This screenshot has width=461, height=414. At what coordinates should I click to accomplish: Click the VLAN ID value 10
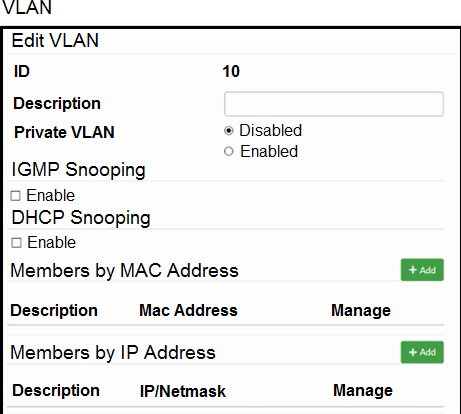[231, 71]
